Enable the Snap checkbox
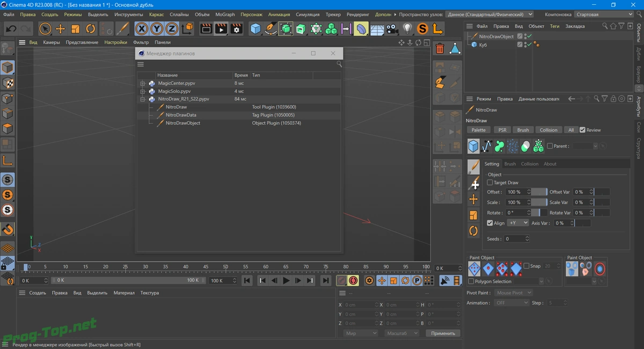644x349 pixels. click(526, 266)
